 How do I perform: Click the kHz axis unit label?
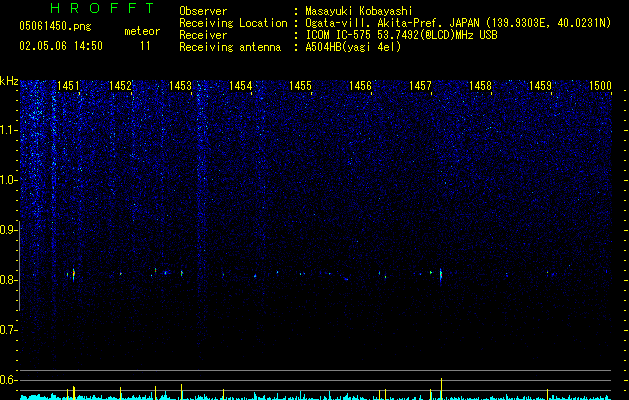(9, 81)
